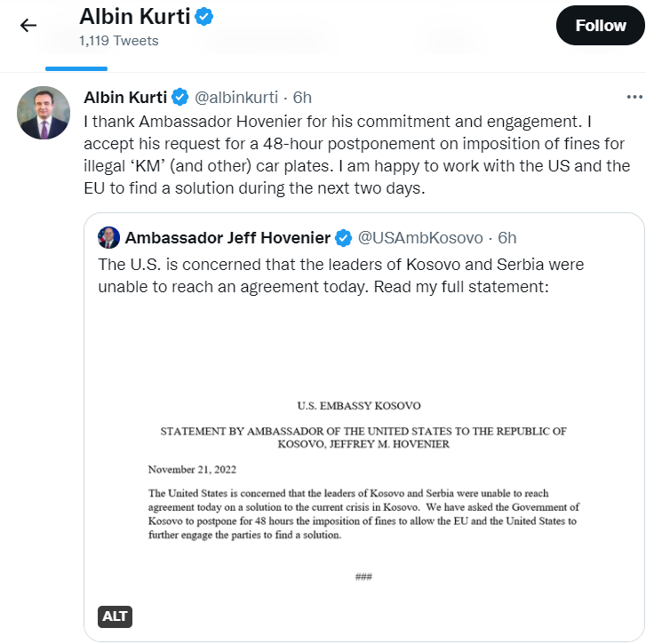Screen dimensions: 646x644
Task: Click the back arrow icon
Action: coord(28,25)
